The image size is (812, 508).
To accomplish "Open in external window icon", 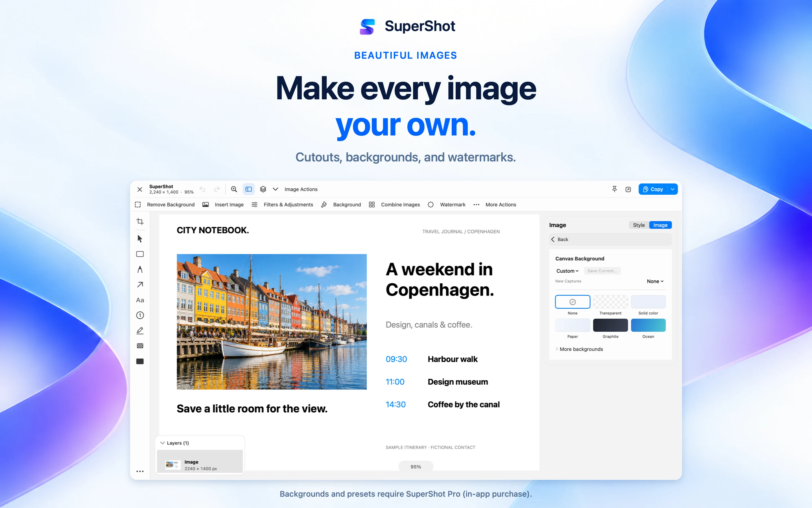I will click(628, 189).
